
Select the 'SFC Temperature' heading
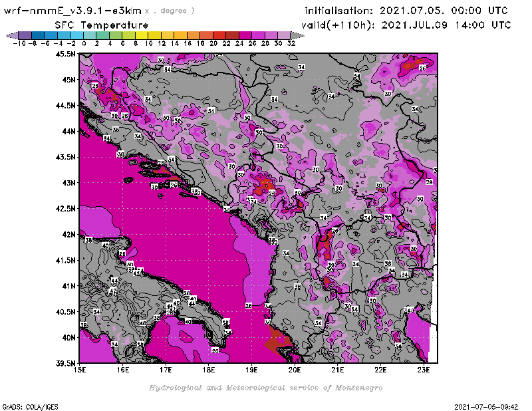102,25
